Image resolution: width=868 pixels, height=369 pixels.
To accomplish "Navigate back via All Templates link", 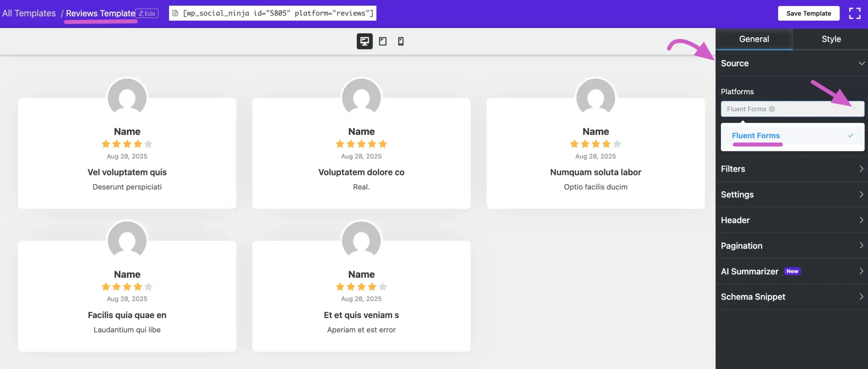I will click(28, 13).
